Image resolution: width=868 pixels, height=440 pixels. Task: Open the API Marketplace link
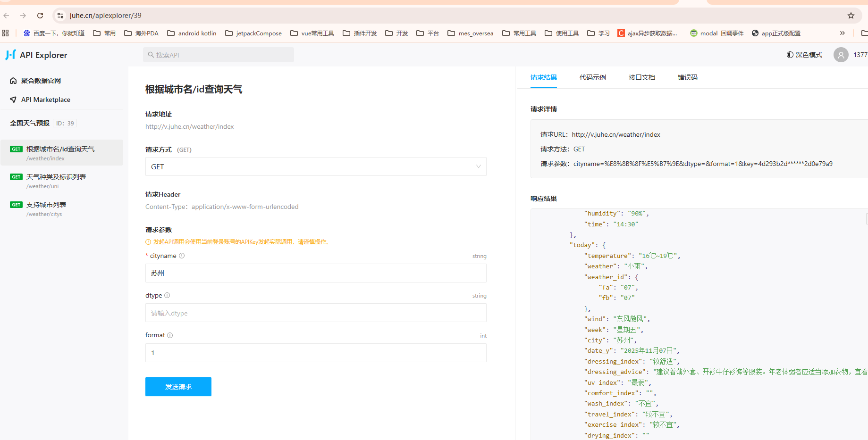point(40,100)
